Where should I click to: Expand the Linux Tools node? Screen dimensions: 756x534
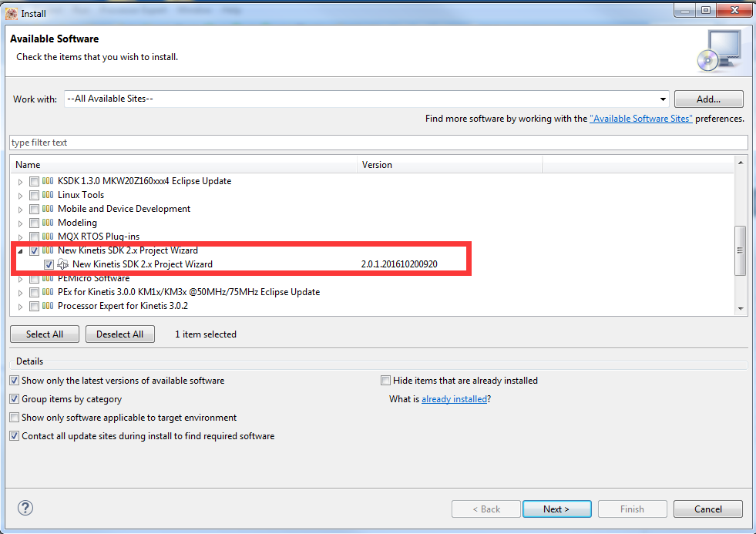(x=20, y=196)
